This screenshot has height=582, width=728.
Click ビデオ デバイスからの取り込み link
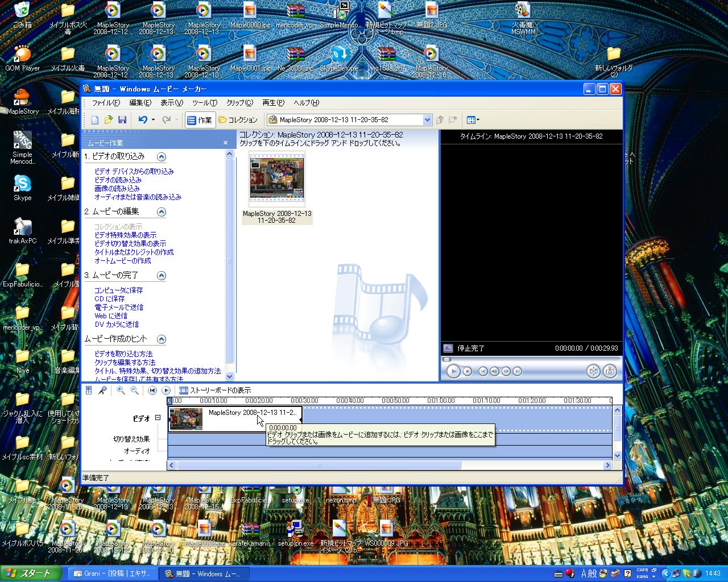coord(134,172)
